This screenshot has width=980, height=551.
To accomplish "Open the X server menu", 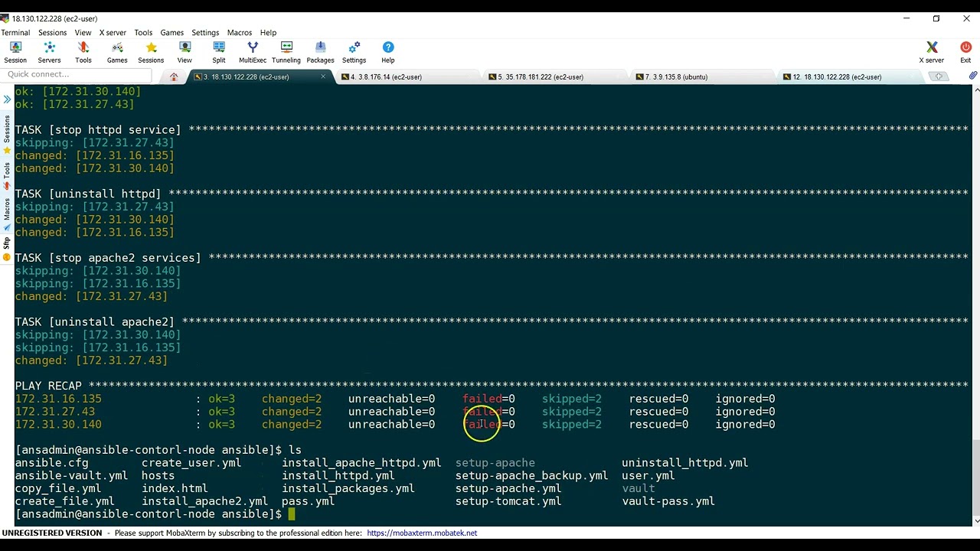I will pos(113,33).
